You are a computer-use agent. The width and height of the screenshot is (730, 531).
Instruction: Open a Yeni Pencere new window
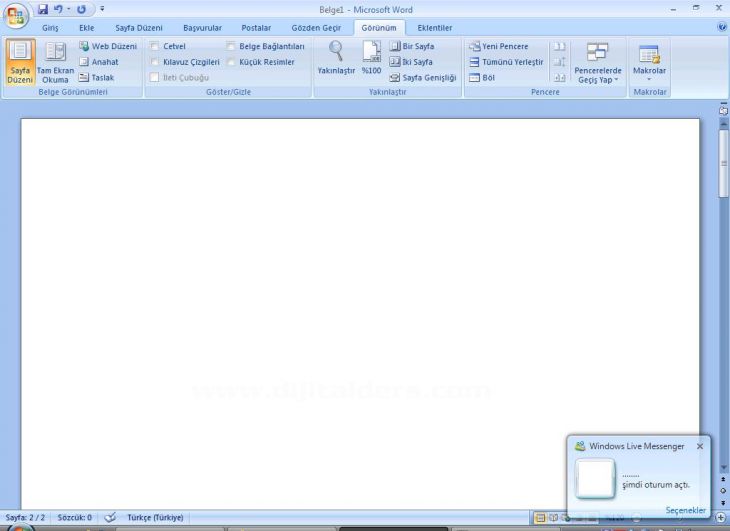499,46
